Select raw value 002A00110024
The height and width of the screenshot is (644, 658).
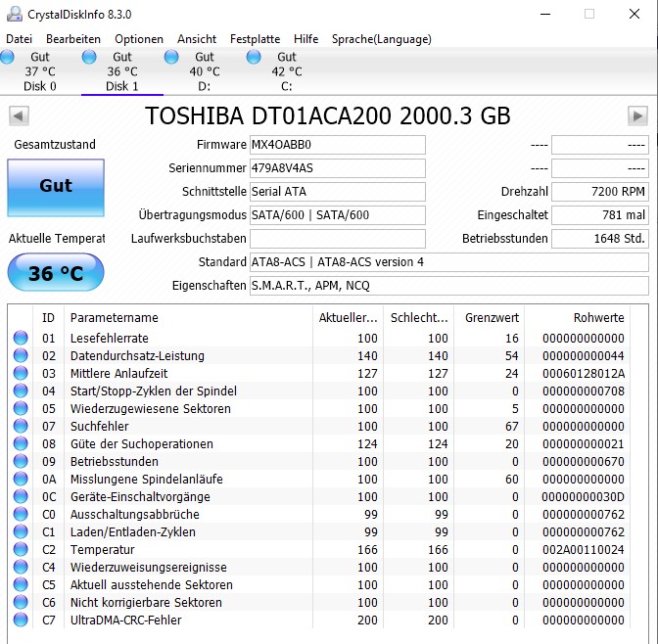click(x=584, y=550)
